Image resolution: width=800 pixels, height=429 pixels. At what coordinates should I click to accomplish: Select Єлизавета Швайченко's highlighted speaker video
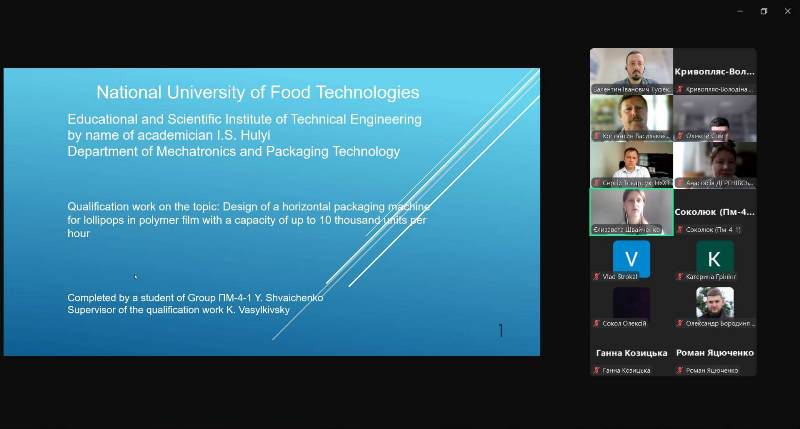tap(632, 212)
